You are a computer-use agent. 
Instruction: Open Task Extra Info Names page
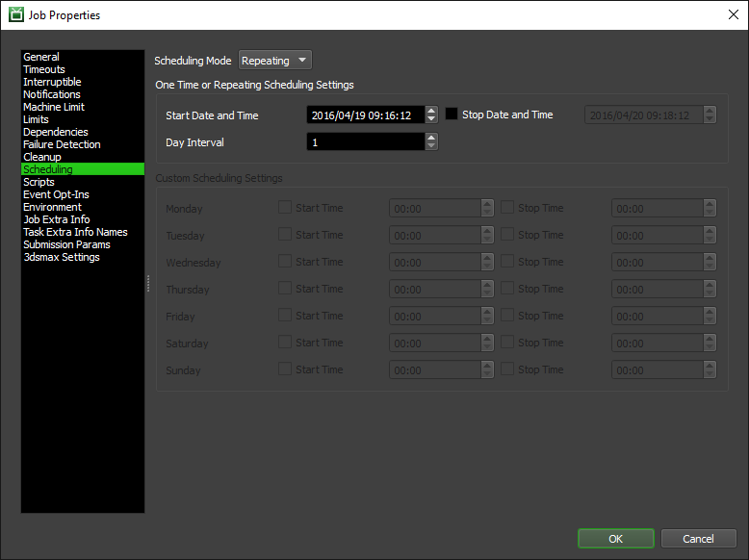83,232
